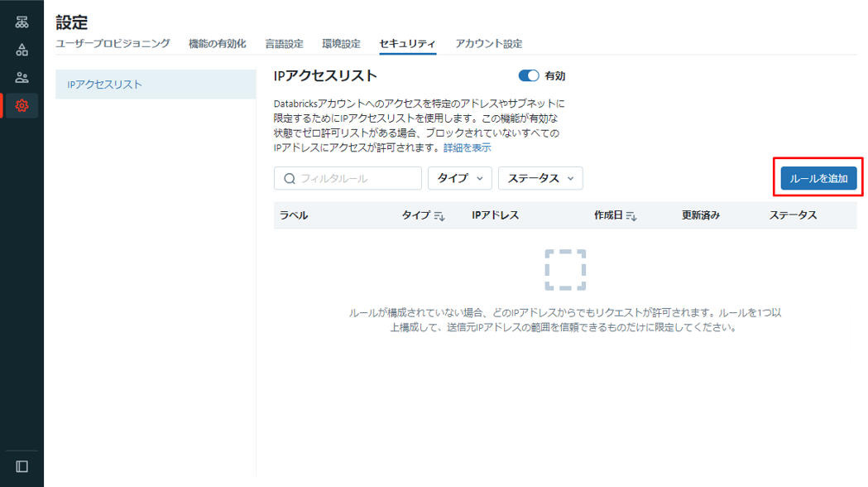Expand the ステータス filter dropdown
This screenshot has height=487, width=868.
[540, 178]
